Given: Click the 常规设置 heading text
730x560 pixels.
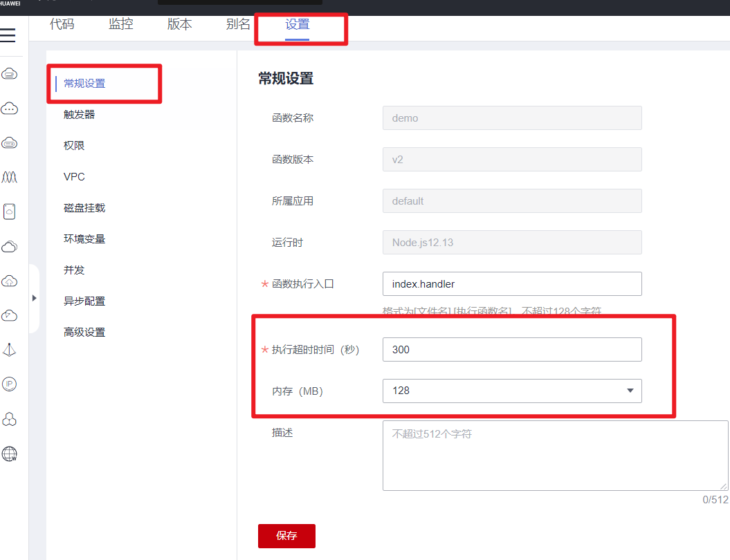Looking at the screenshot, I should click(x=286, y=79).
